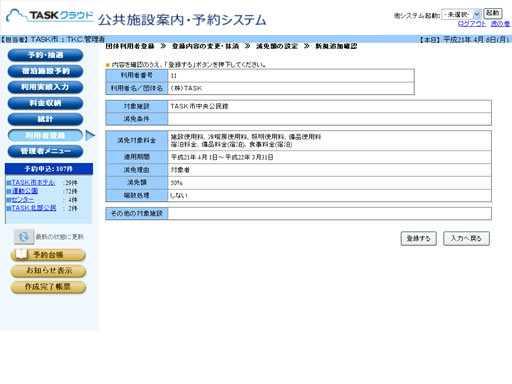Click the 減免額の設定 breadcrumb

click(x=277, y=46)
